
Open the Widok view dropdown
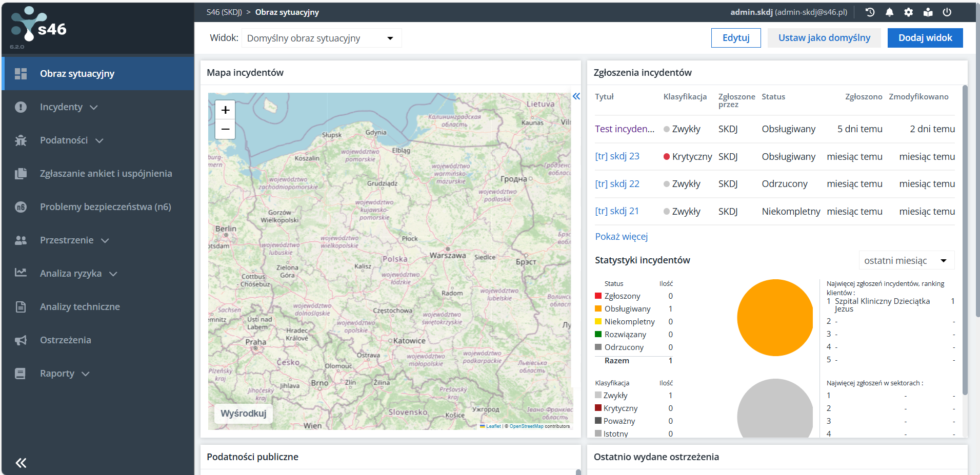[x=321, y=38]
